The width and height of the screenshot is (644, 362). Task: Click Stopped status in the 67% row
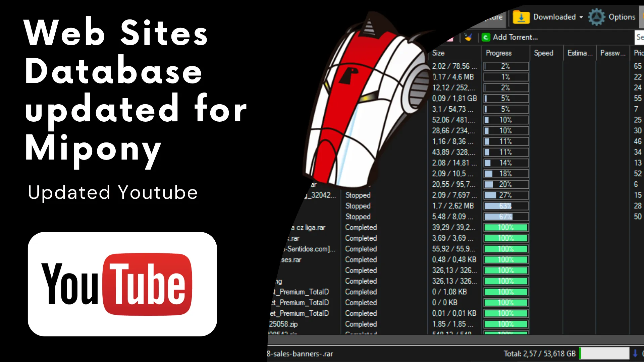point(358,217)
